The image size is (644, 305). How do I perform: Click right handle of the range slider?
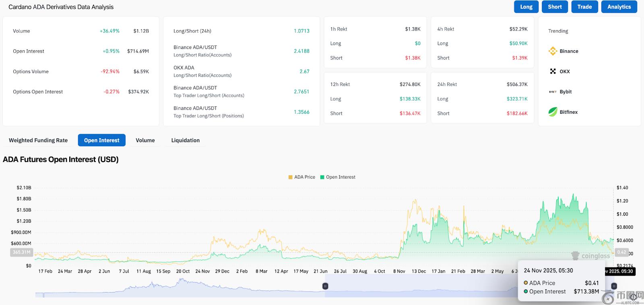tap(614, 286)
